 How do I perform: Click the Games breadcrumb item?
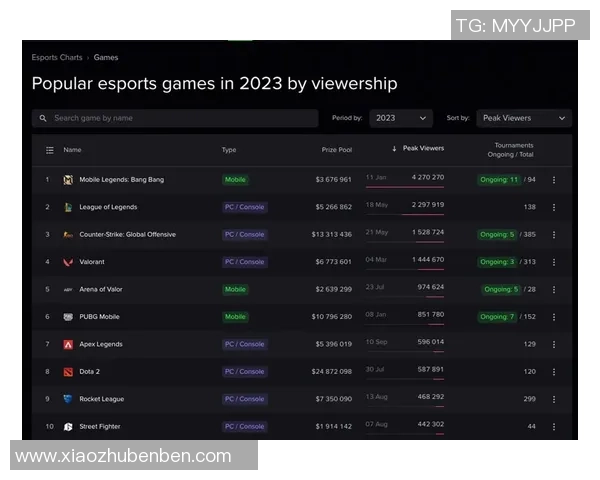pos(106,58)
